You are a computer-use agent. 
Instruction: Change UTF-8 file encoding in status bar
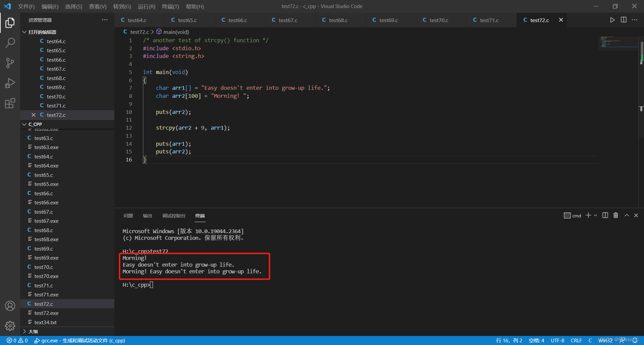tap(557, 340)
